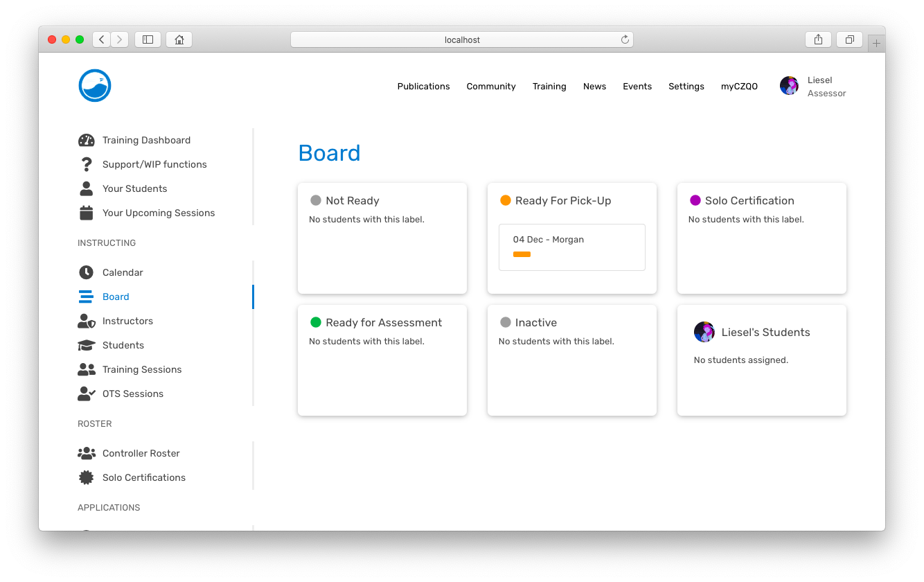Click the gray status dot on Not Ready
The image size is (924, 582).
[317, 200]
